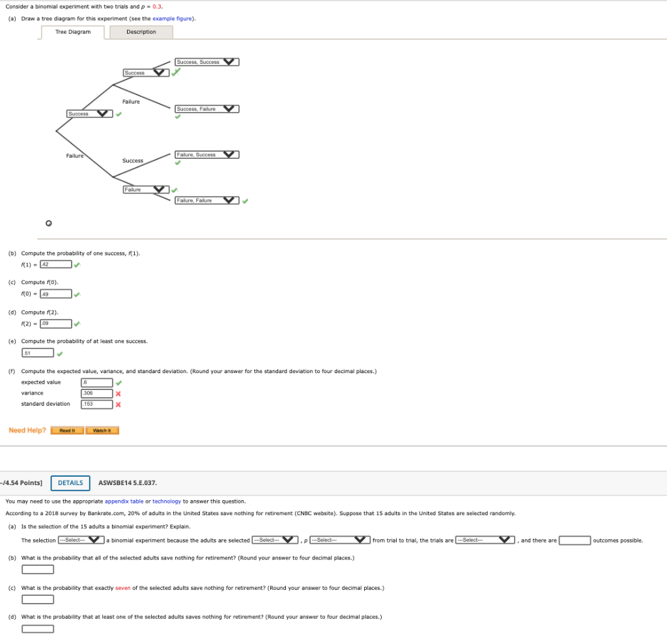Open the example figure link
The height and width of the screenshot is (644, 667).
tap(172, 19)
